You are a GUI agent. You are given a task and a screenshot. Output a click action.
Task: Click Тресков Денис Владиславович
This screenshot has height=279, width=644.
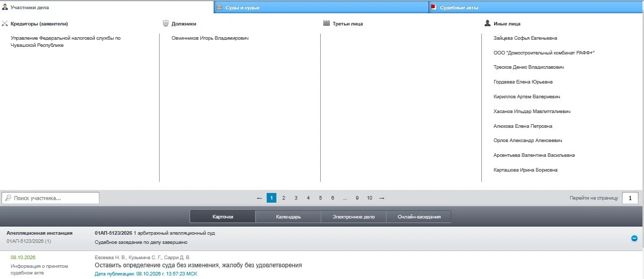528,67
